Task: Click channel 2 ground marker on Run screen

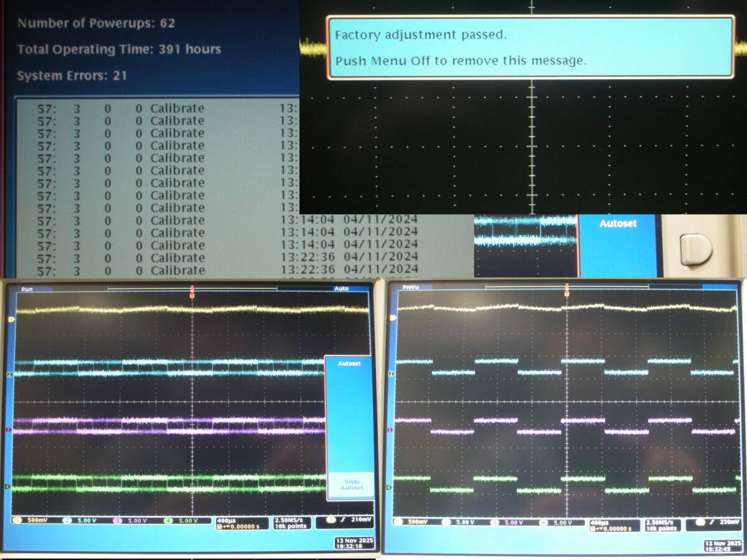Action: (x=9, y=374)
